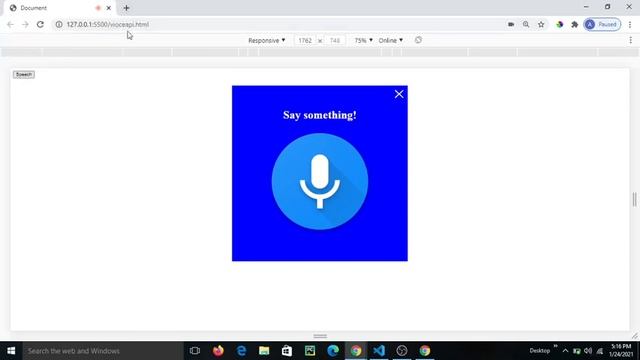This screenshot has height=360, width=640.
Task: Go forward in browser history
Action: pyautogui.click(x=25, y=24)
